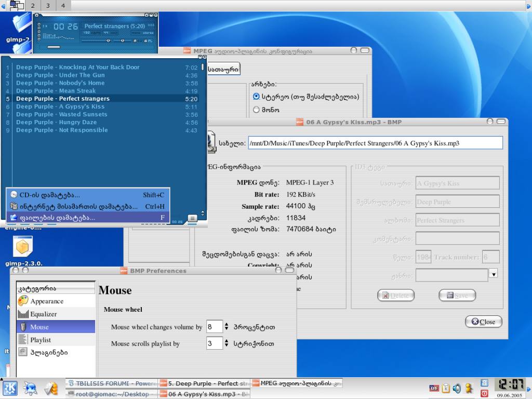Select the Stereo channel radio button

click(256, 96)
